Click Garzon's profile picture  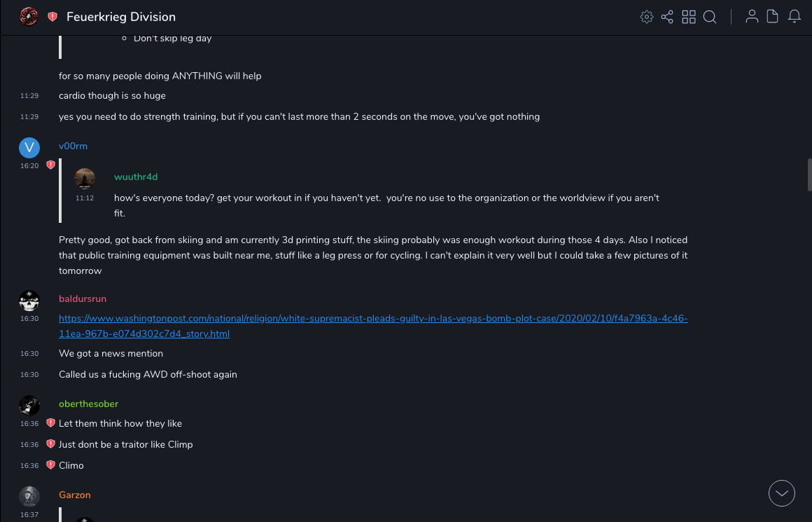(29, 496)
